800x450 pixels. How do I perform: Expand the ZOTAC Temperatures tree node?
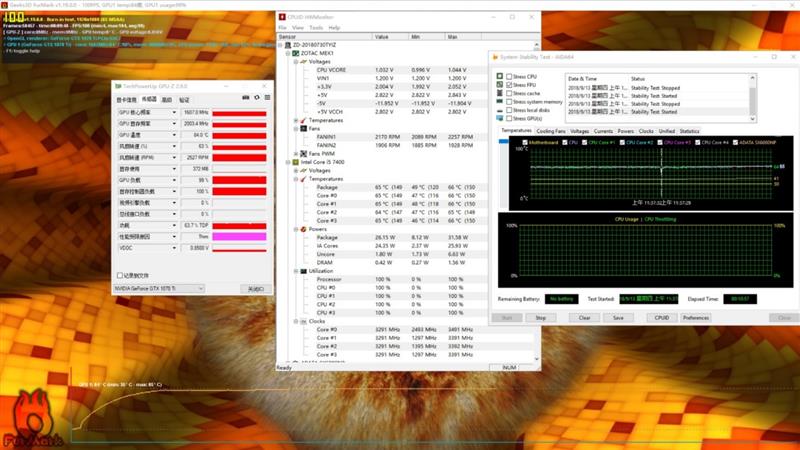pos(296,120)
